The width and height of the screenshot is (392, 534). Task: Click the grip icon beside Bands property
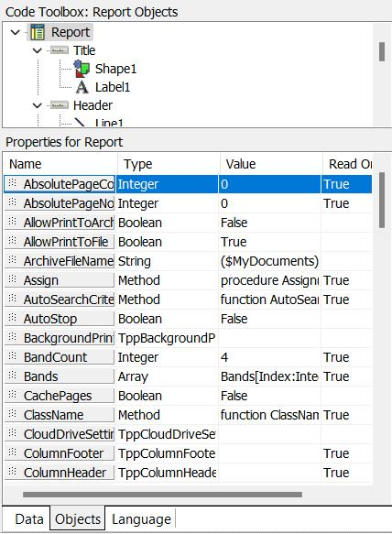click(12, 376)
